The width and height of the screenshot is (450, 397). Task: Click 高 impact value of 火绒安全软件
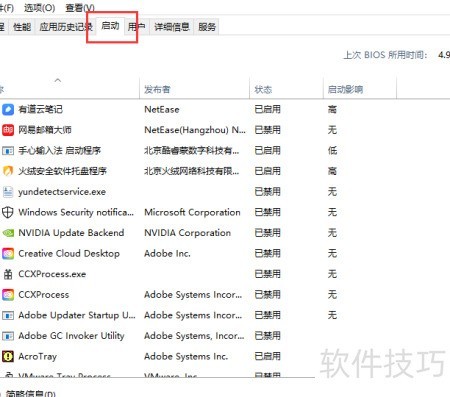tap(332, 171)
